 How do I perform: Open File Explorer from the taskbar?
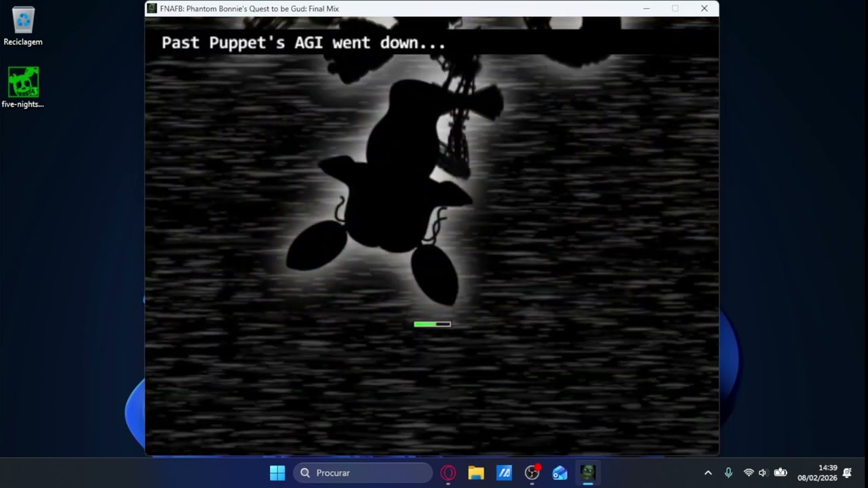pyautogui.click(x=476, y=473)
